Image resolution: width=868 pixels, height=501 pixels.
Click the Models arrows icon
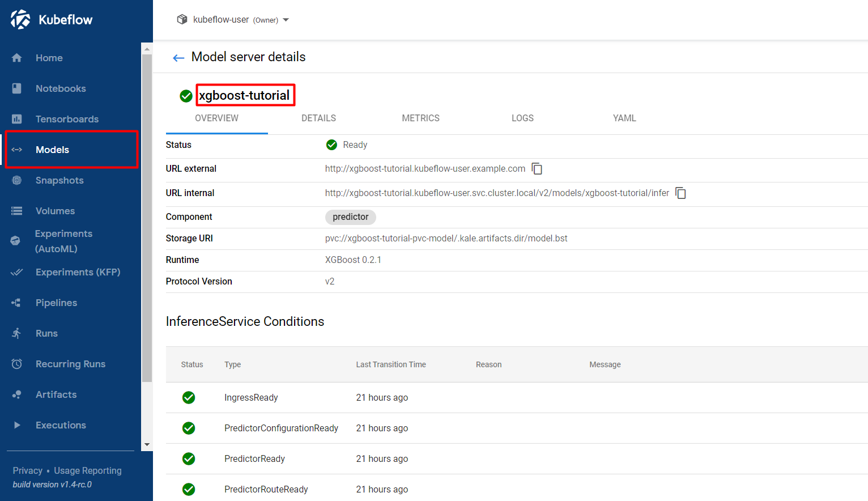pos(17,150)
